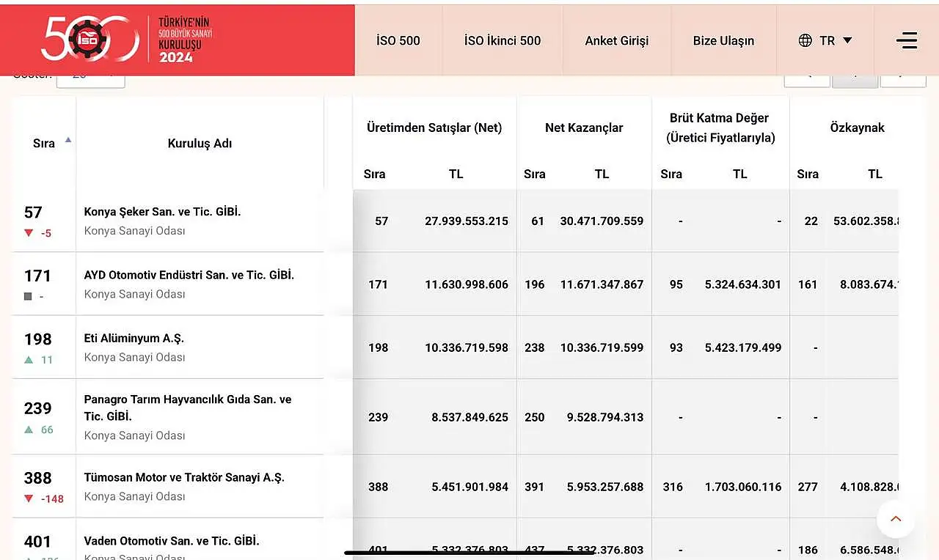Open Konya Şeker San. ve Tic. company
939x560 pixels.
(x=162, y=211)
